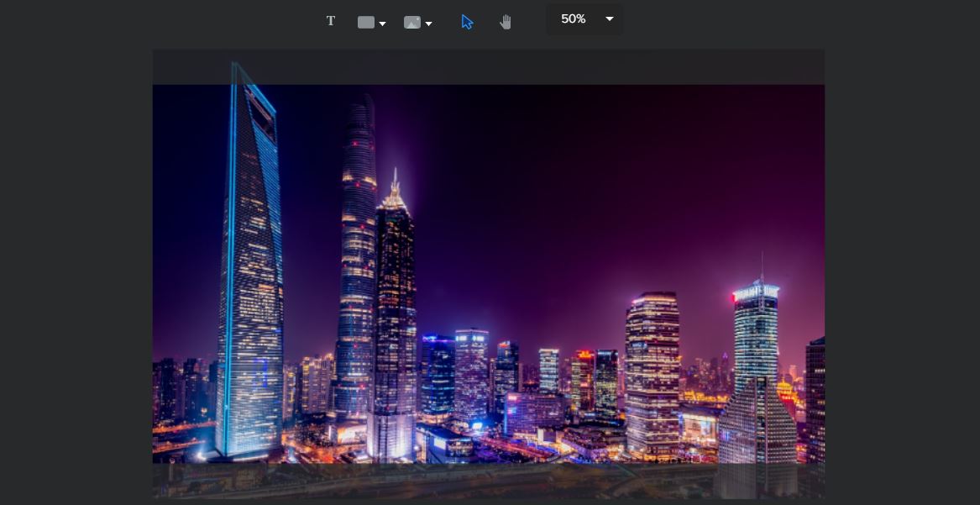Open the shape tool dropdown arrow
The image size is (980, 505).
pos(382,24)
